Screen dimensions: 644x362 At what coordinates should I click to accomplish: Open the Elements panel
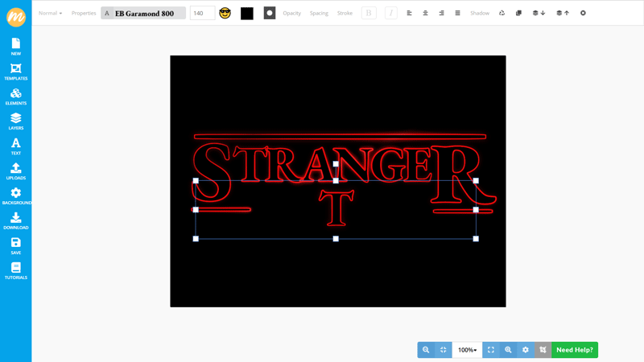coord(15,97)
